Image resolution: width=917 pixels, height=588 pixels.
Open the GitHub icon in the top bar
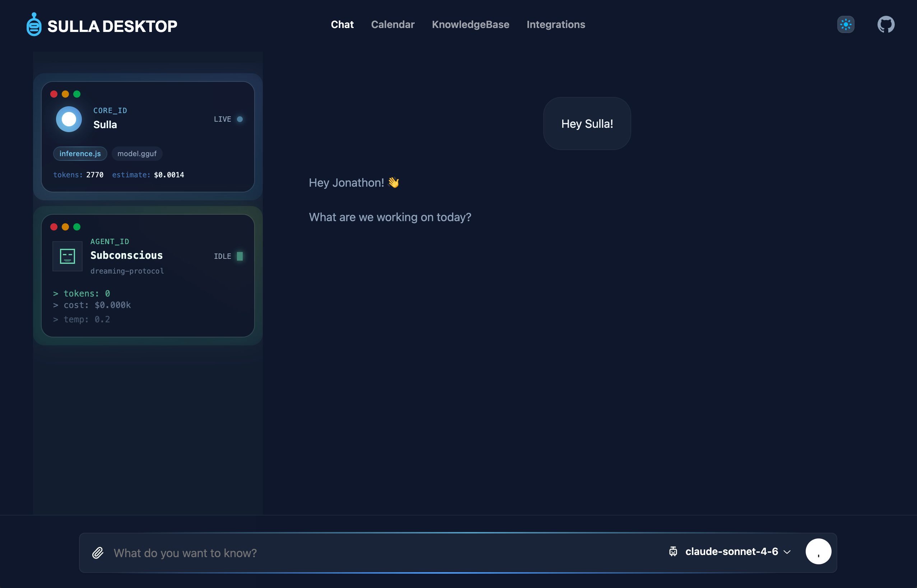click(885, 24)
